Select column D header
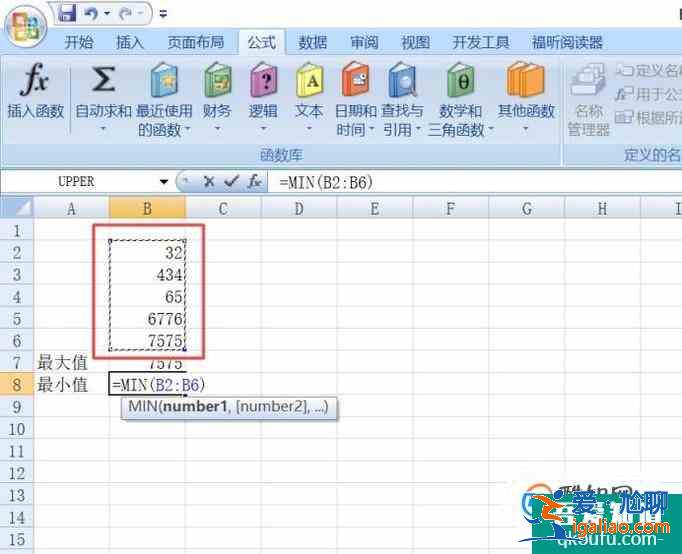682x554 pixels. coord(299,208)
